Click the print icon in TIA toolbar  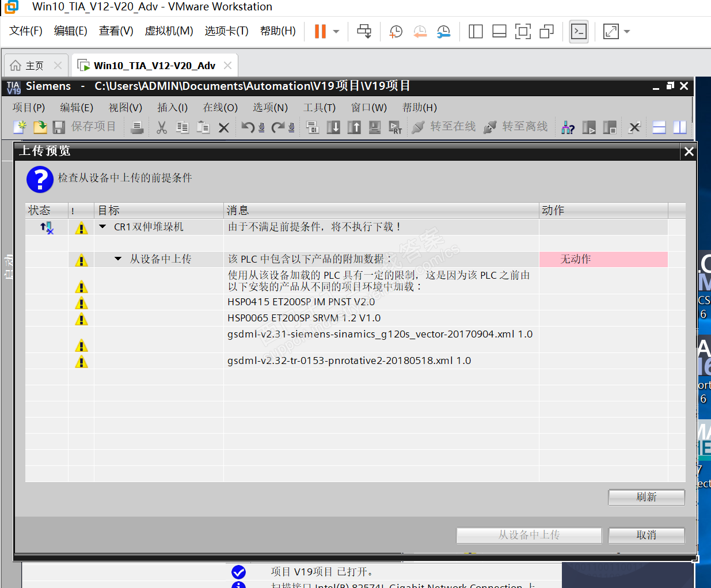tap(137, 127)
